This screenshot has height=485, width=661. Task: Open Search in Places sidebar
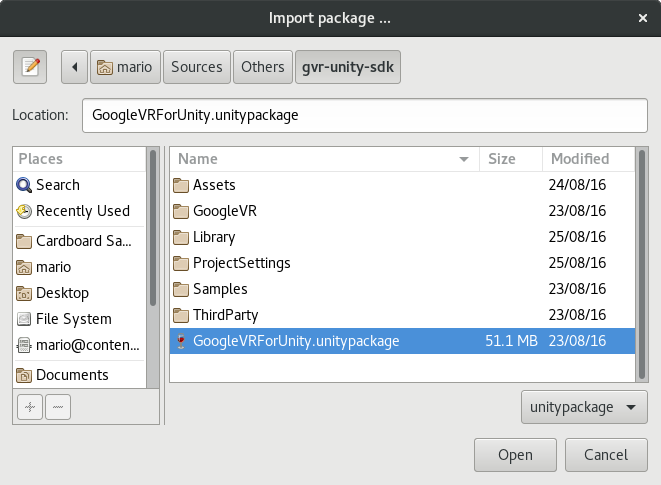pyautogui.click(x=57, y=185)
